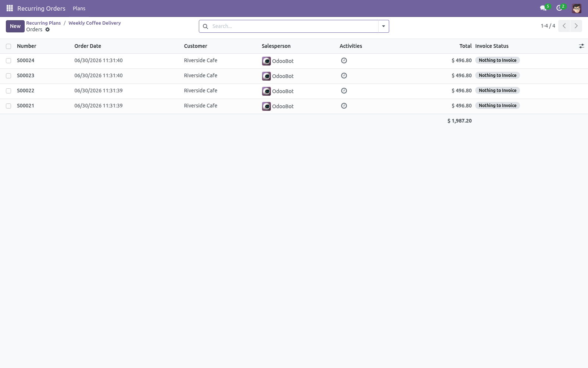Click activity clock icon for S00021
The height and width of the screenshot is (368, 588).
coord(344,106)
